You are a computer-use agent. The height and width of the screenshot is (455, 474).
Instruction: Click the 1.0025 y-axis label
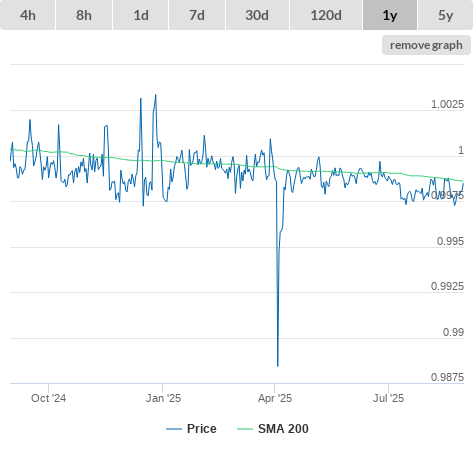click(447, 104)
